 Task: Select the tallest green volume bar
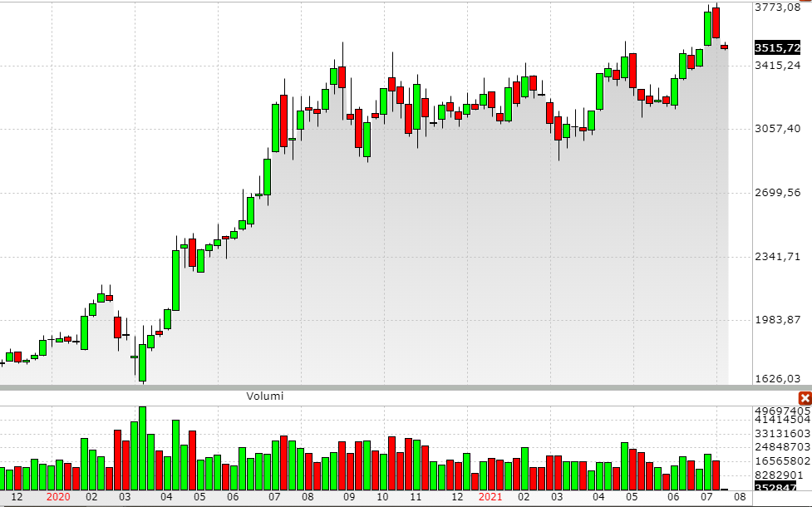(142, 449)
